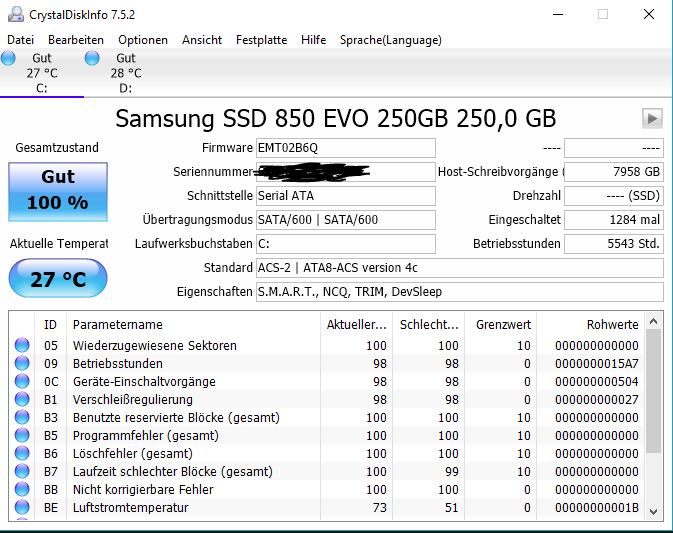
Task: Click the Eigenschaften field with S.M.A.R.T.
Action: (x=460, y=292)
